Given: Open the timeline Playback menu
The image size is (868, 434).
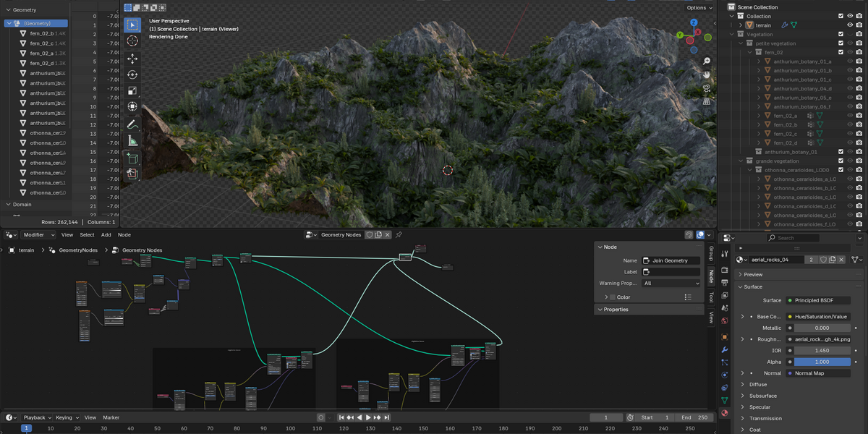Looking at the screenshot, I should point(37,417).
